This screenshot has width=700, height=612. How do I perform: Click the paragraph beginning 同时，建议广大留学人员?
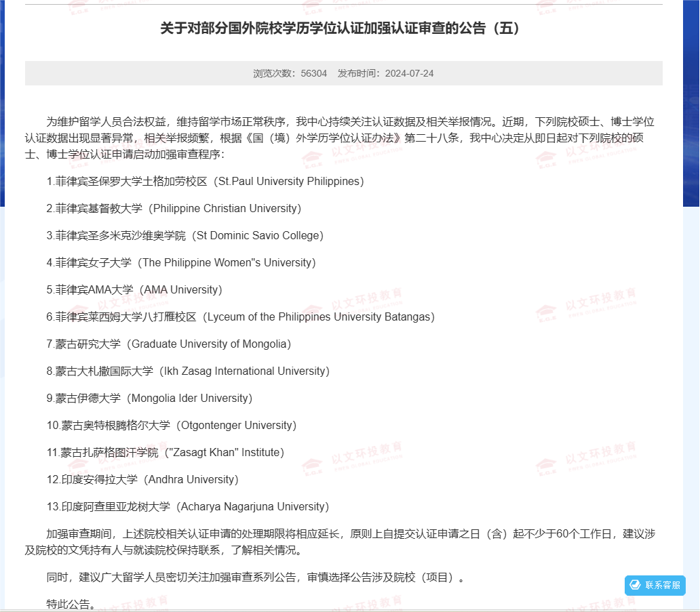click(x=256, y=577)
